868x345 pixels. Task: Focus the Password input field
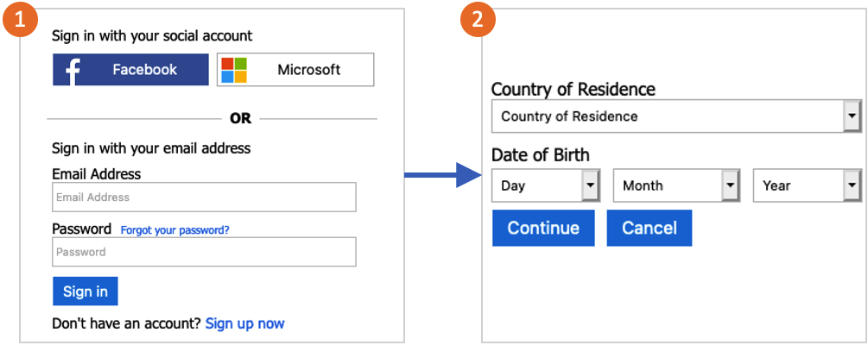click(205, 252)
